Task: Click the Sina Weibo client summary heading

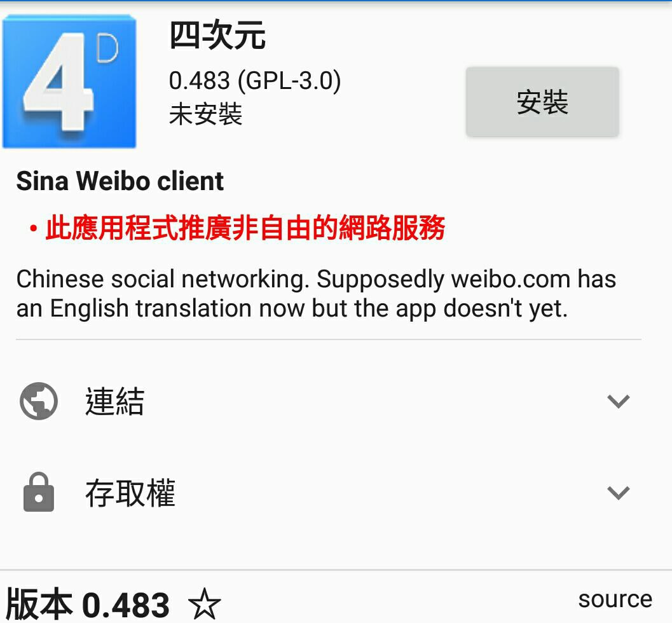Action: coord(120,181)
